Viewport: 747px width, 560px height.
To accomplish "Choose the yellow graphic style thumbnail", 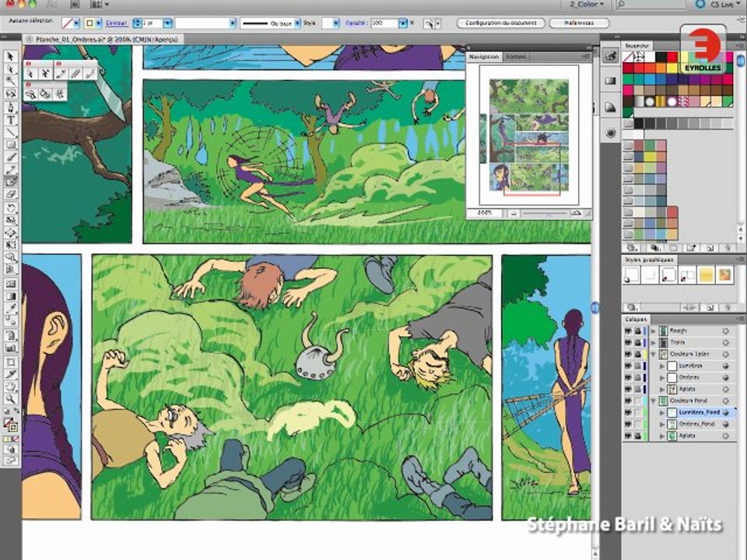I will pos(706,275).
